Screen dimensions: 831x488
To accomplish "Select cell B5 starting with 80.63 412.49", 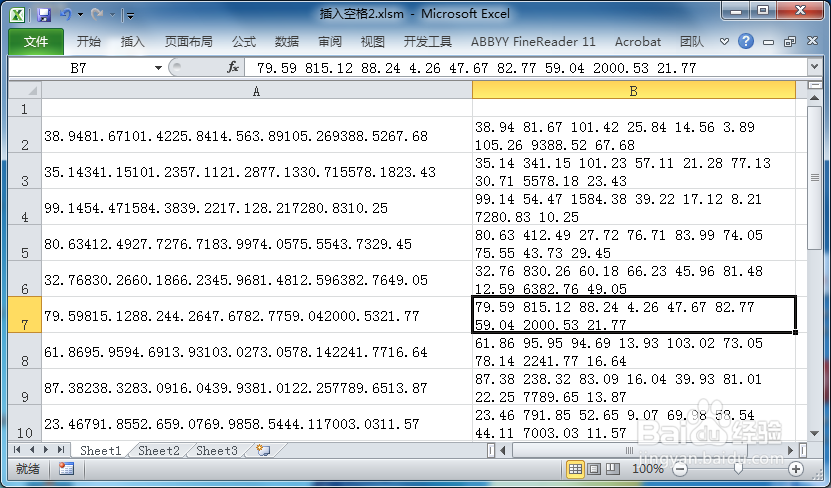I will 633,243.
